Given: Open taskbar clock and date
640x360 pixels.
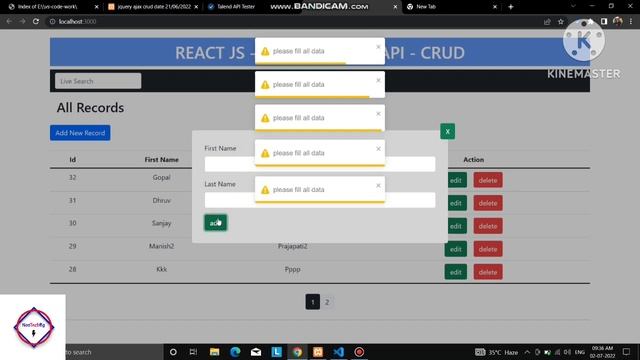Looking at the screenshot, I should (x=602, y=352).
